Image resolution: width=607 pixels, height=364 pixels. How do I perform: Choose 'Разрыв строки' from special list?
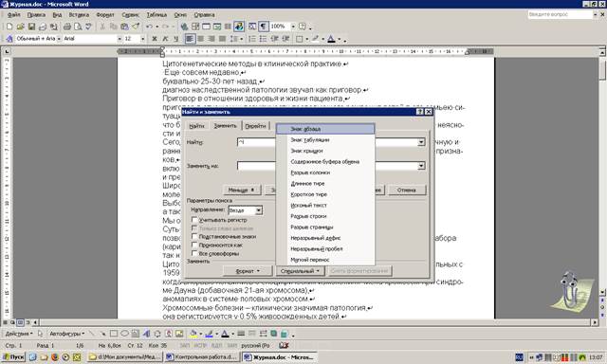click(325, 216)
